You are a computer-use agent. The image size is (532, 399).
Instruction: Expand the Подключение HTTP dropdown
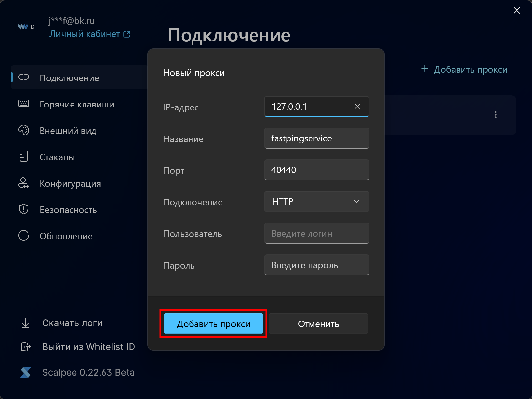tap(316, 201)
